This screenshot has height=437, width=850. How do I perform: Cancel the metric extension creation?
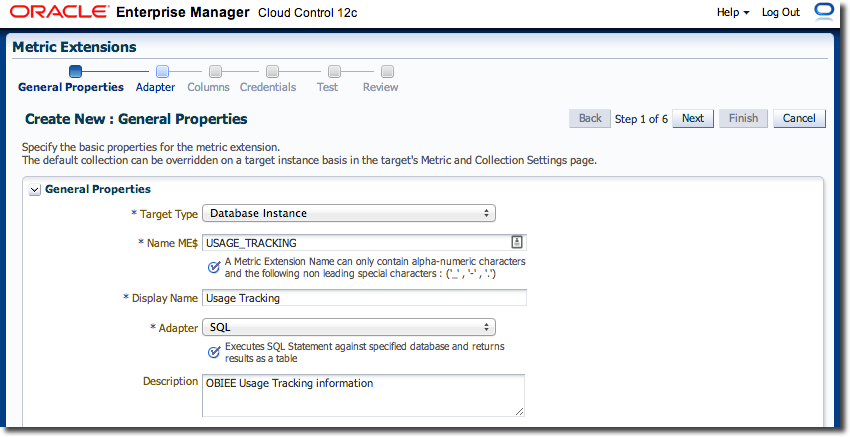click(799, 118)
